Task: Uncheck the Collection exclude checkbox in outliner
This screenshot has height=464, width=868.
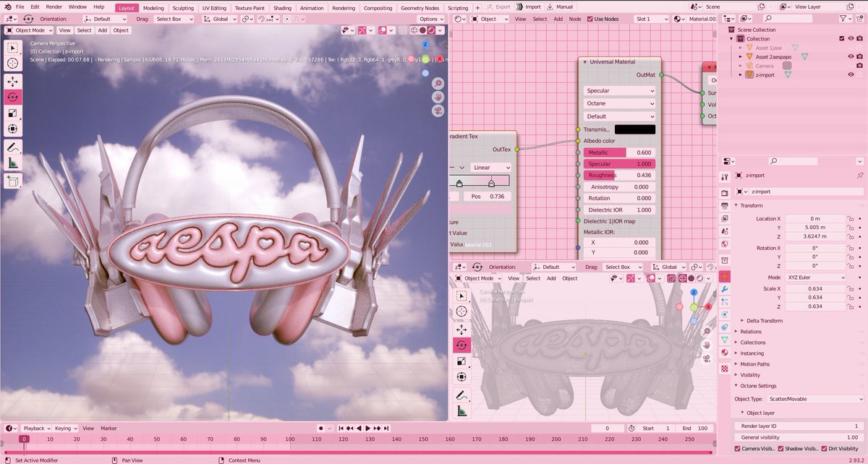Action: click(841, 38)
